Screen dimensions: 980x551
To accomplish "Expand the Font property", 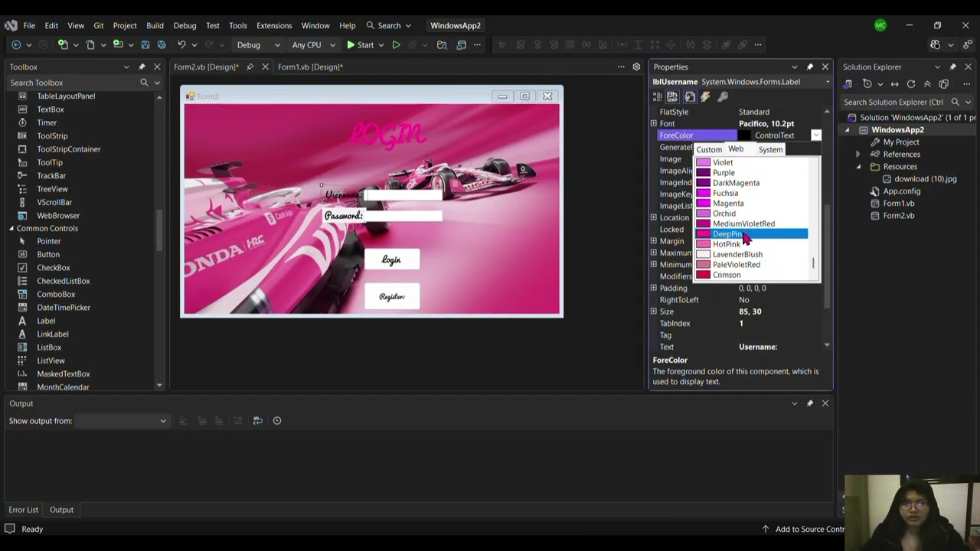I will tap(654, 123).
